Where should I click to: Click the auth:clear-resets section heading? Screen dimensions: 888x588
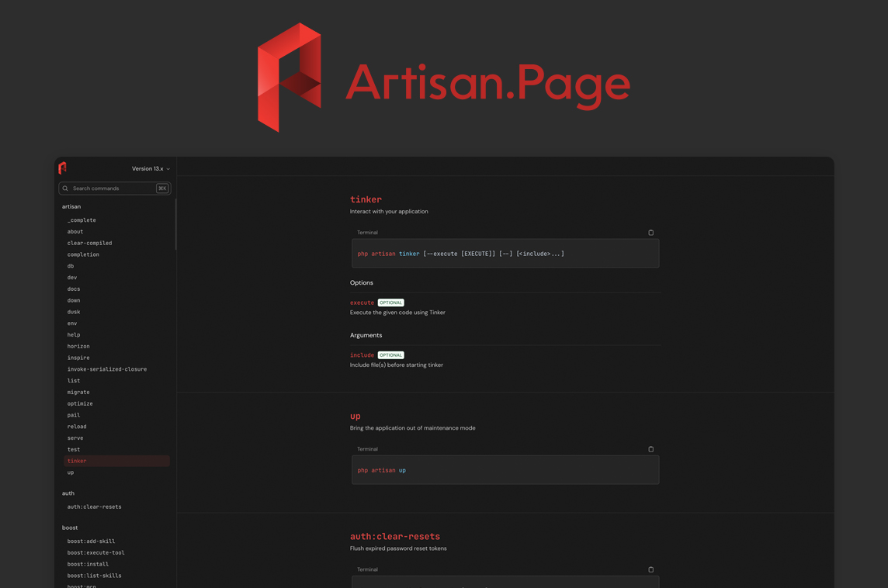tap(395, 537)
